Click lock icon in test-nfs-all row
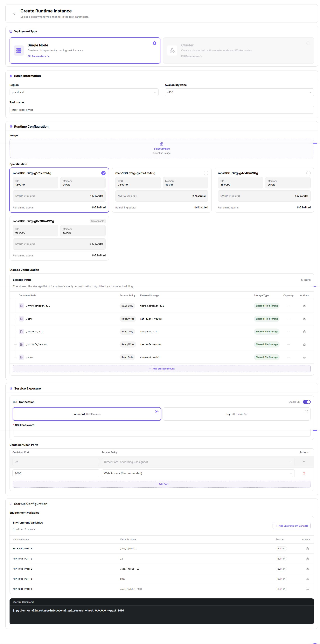The width and height of the screenshot is (320, 644). point(304,331)
